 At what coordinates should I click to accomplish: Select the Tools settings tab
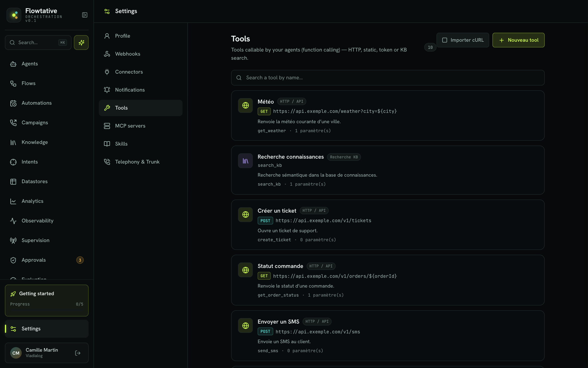pyautogui.click(x=140, y=108)
